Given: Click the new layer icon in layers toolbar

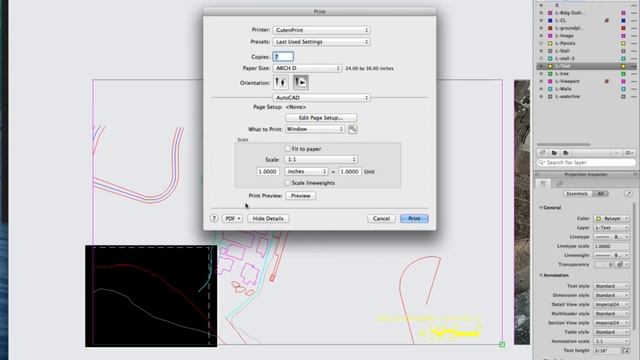Looking at the screenshot, I should coord(542,153).
